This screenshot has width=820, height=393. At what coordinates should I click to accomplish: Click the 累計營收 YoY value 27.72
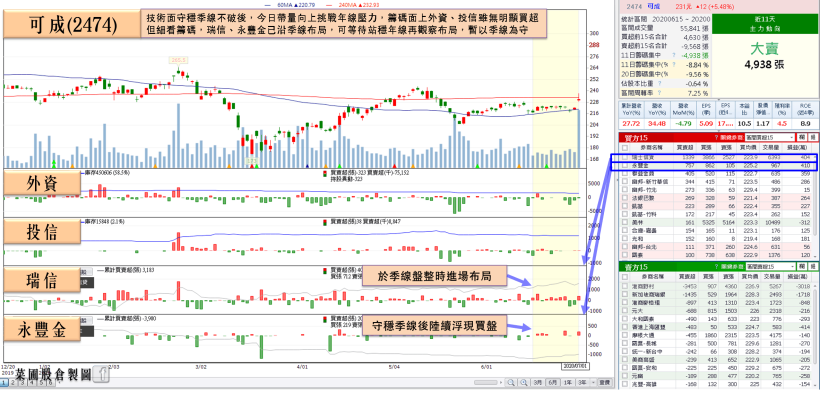632,123
